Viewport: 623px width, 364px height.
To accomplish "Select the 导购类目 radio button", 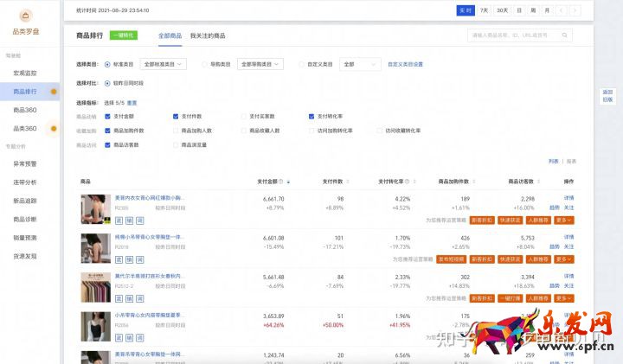I will pyautogui.click(x=204, y=64).
